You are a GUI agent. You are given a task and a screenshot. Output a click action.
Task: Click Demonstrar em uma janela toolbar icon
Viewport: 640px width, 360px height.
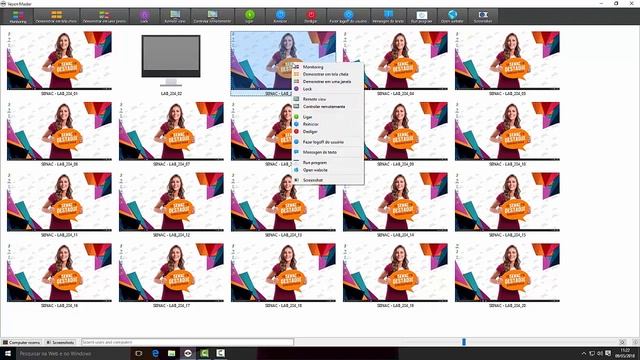tap(104, 16)
